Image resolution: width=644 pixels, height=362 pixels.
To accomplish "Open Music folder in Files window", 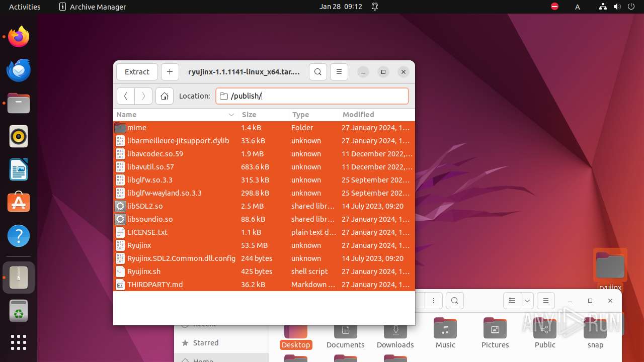I will click(445, 332).
